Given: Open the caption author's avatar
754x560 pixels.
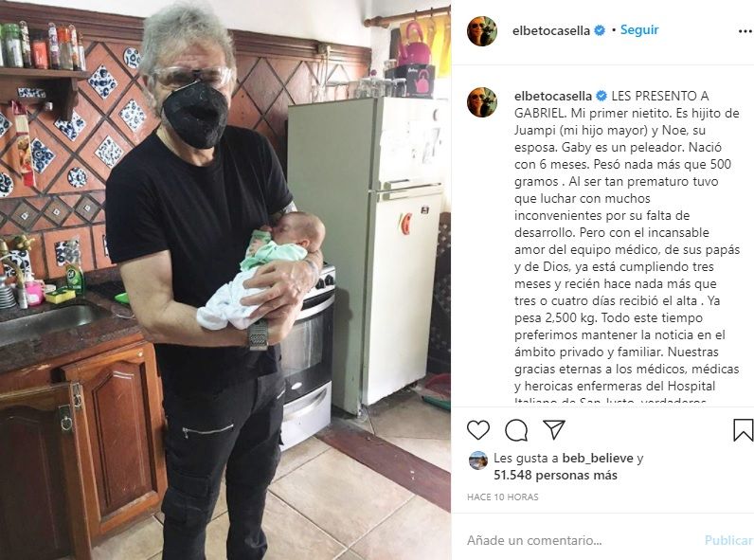Looking at the screenshot, I should (x=482, y=102).
